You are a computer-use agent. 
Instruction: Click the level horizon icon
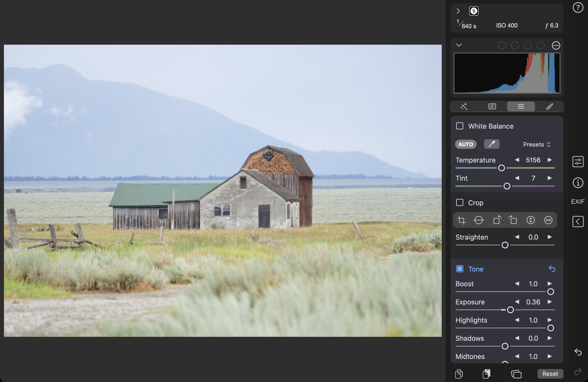[x=479, y=220]
